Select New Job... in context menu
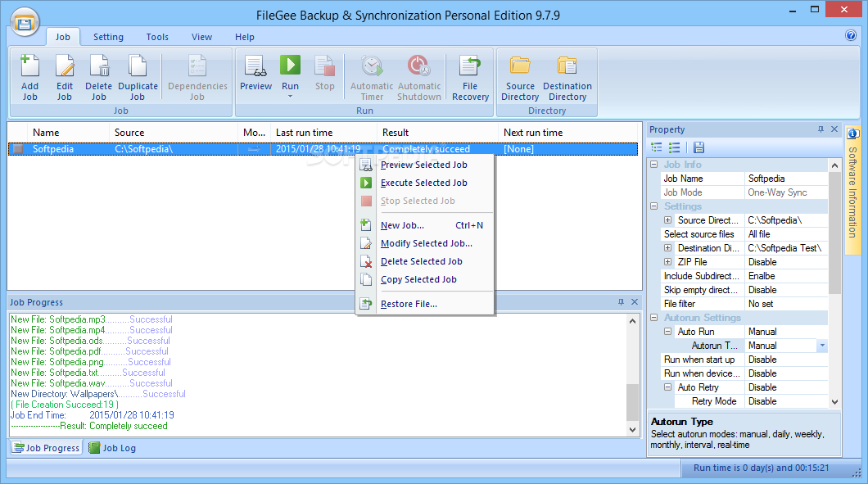Viewport: 868px width, 484px height. pos(425,225)
